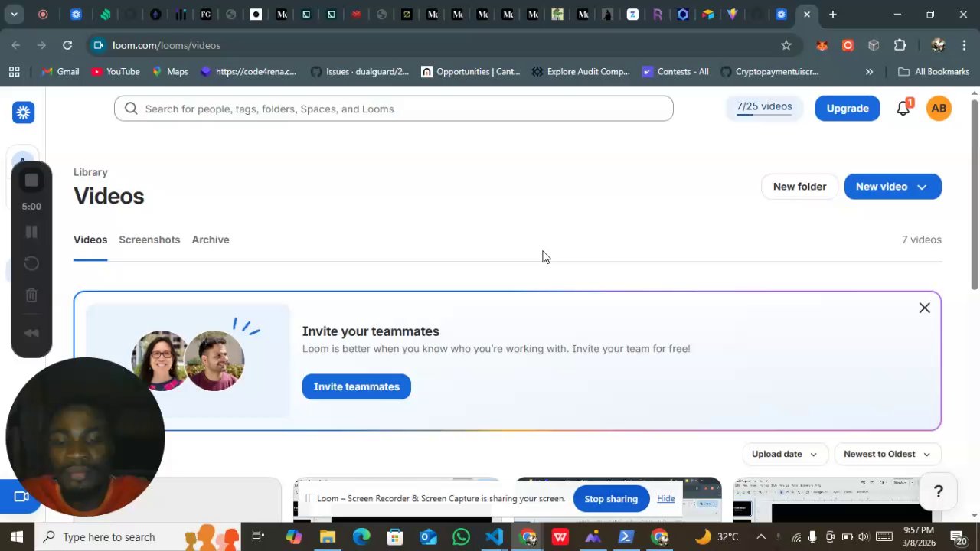Click the Loom search field

click(x=394, y=109)
